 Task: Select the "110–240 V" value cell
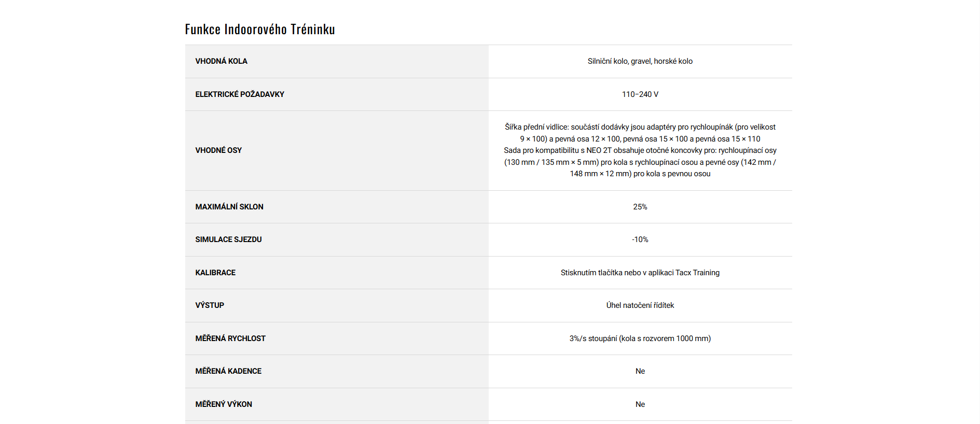(640, 94)
